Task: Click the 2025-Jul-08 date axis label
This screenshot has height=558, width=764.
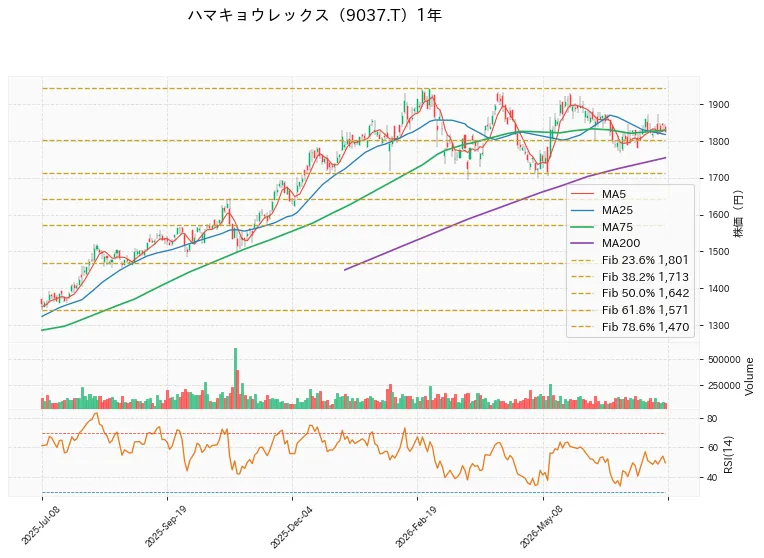Action: [39, 525]
